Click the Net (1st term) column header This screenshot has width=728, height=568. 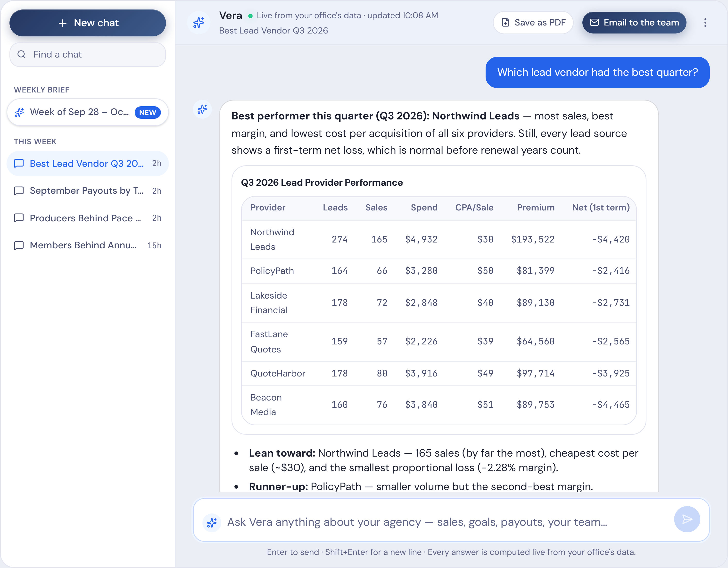(601, 207)
